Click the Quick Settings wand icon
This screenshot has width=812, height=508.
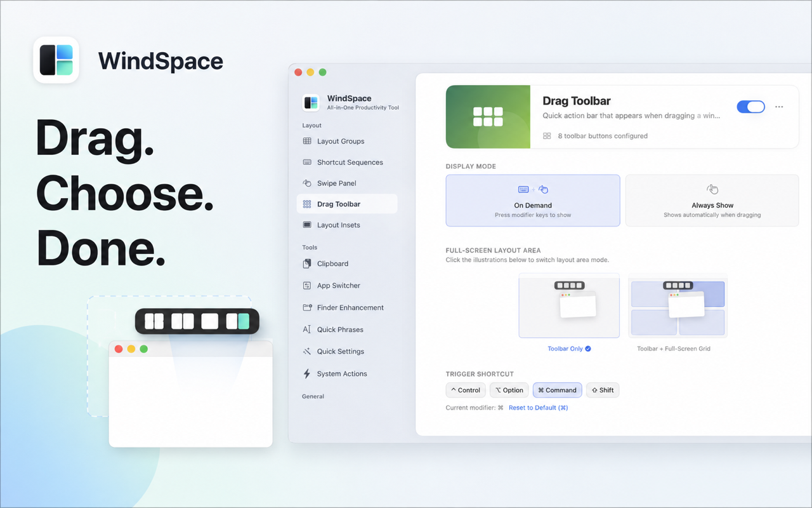pos(307,351)
